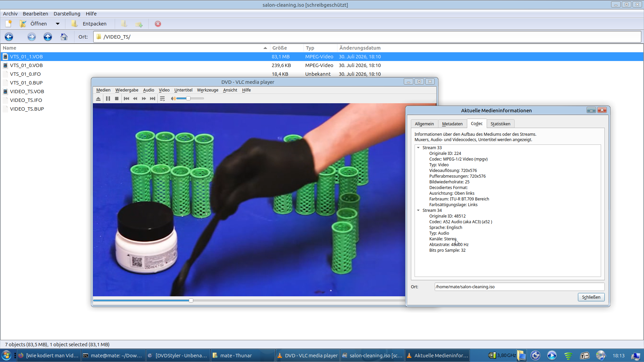Open VLC's Untertitel menu

(183, 90)
